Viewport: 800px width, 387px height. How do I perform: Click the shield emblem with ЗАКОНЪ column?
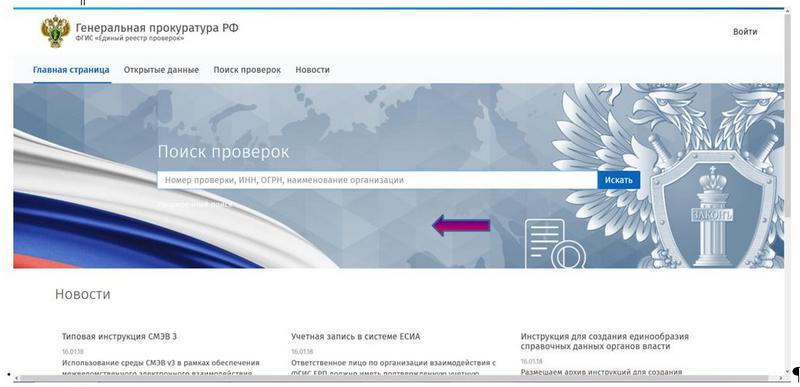point(714,209)
